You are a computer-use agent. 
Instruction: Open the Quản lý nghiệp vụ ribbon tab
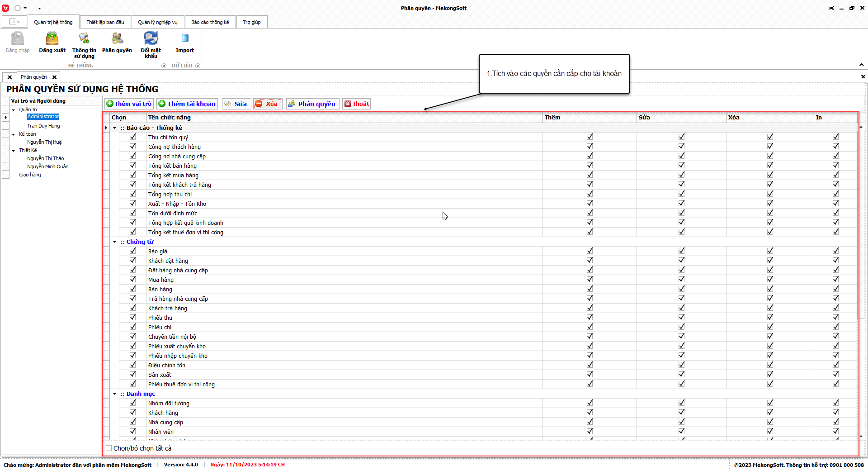pos(158,22)
